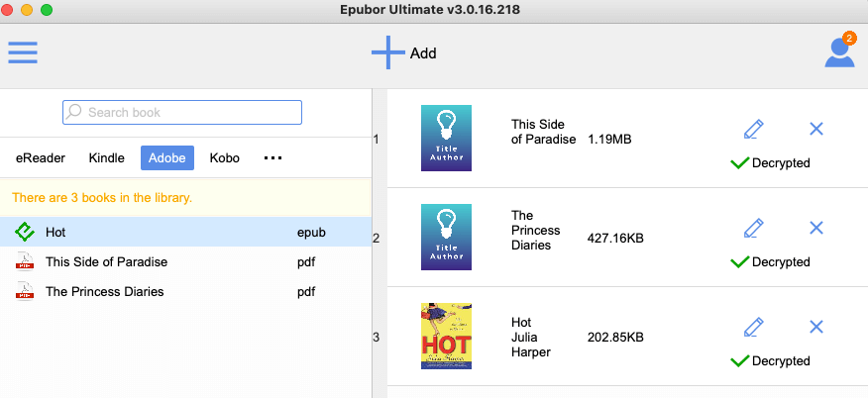Select The Princess Diaries in library
This screenshot has height=398, width=868.
pyautogui.click(x=185, y=291)
